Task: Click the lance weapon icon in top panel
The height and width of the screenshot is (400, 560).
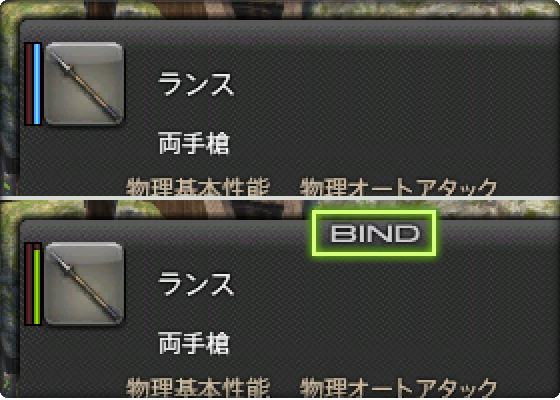Action: 84,84
